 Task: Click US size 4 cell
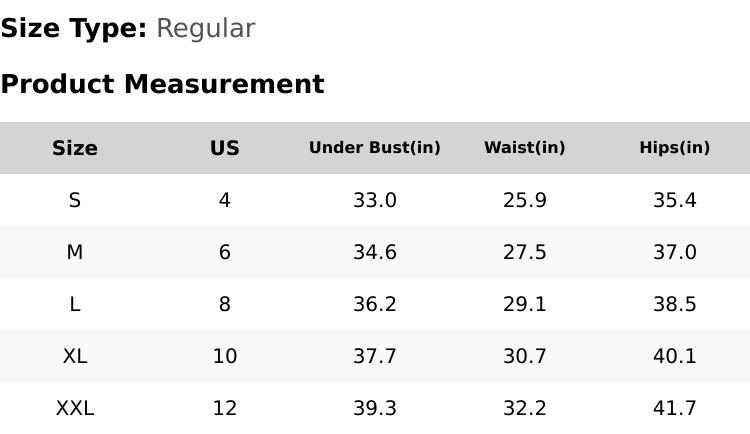pyautogui.click(x=225, y=201)
